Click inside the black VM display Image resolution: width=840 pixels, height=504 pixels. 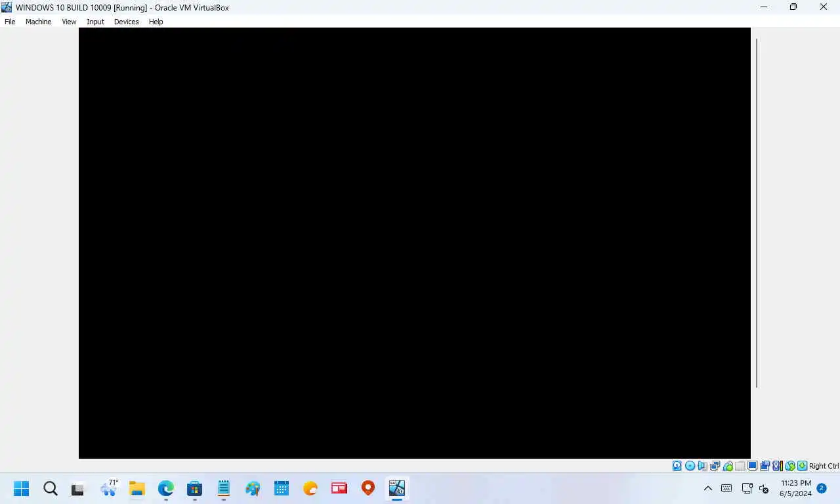[x=415, y=243]
